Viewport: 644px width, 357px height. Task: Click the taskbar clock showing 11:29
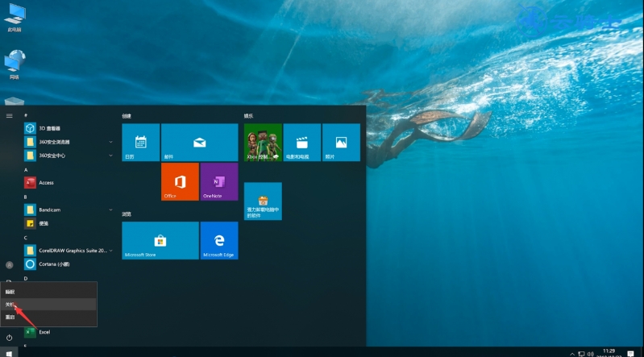point(609,353)
